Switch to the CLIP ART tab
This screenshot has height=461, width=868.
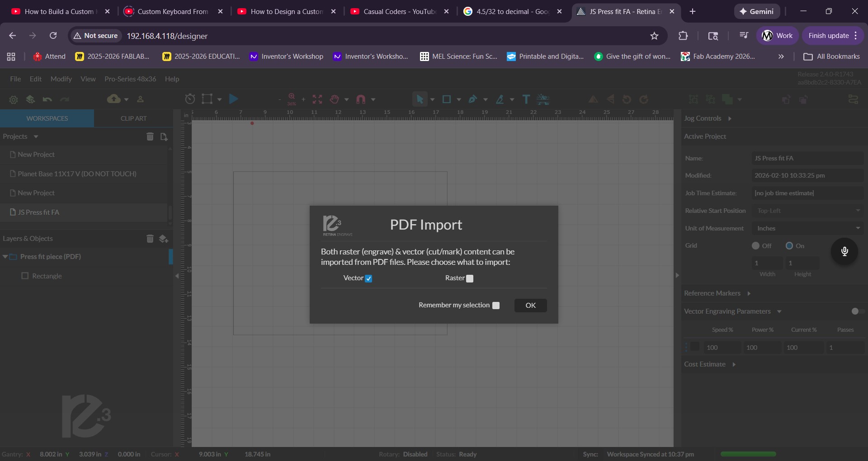[134, 118]
